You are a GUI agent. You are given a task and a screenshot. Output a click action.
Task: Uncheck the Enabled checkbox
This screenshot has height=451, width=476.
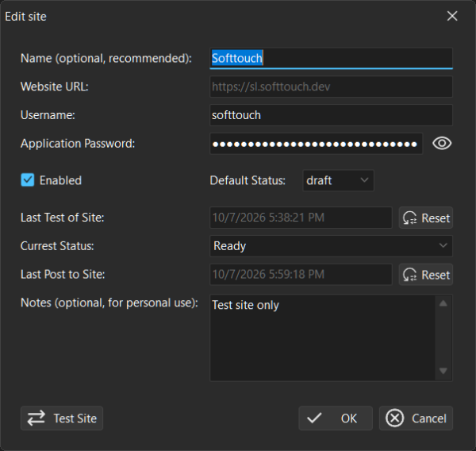(x=28, y=180)
